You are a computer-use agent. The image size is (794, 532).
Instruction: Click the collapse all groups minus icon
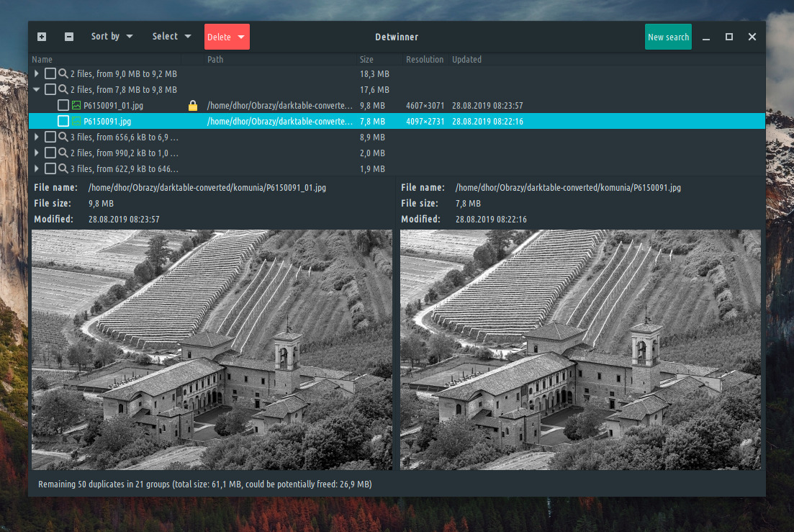pyautogui.click(x=69, y=37)
